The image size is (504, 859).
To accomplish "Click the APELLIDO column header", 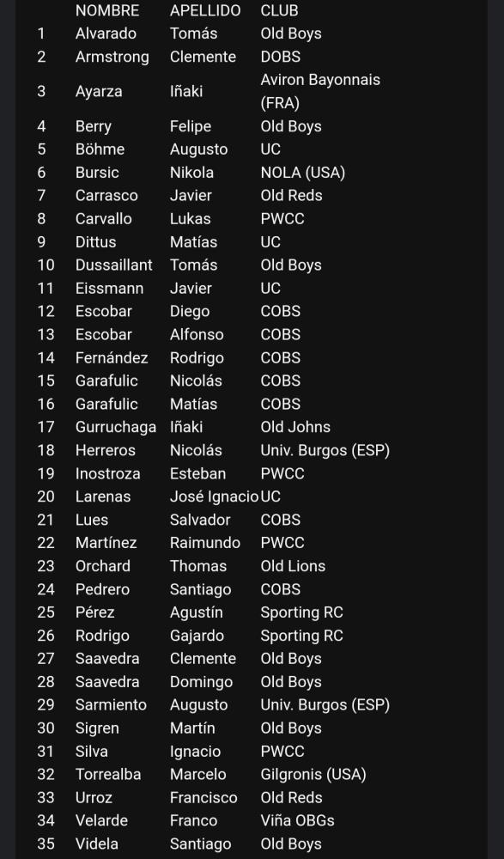I will click(x=205, y=10).
